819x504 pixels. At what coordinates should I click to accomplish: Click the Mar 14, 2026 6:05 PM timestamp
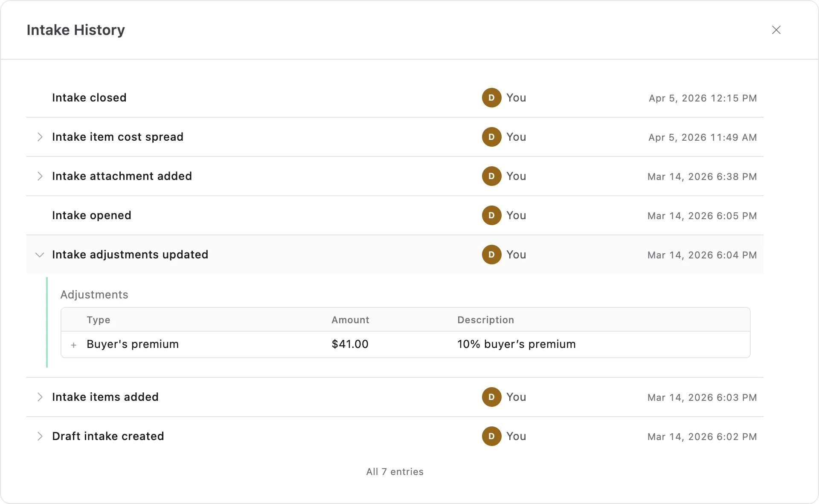tap(702, 216)
